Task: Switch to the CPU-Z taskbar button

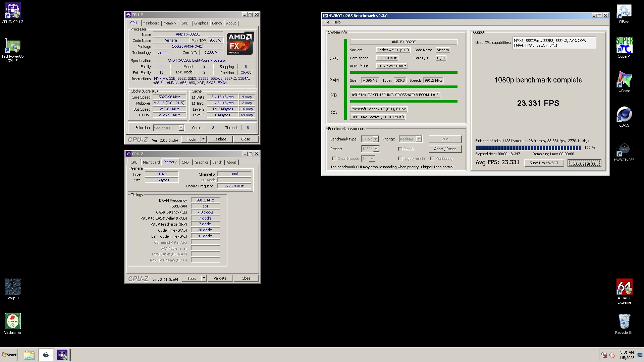Action: pyautogui.click(x=62, y=355)
